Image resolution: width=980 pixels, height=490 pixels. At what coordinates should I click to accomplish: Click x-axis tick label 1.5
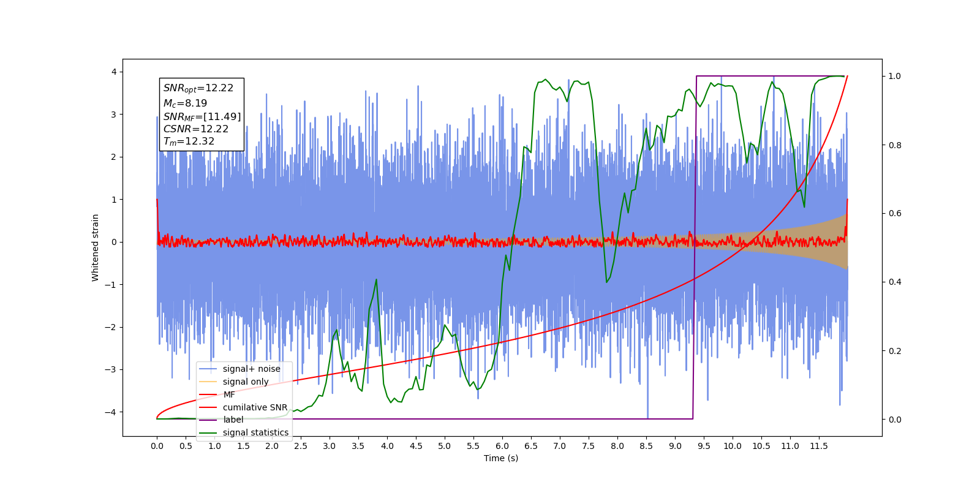(243, 446)
